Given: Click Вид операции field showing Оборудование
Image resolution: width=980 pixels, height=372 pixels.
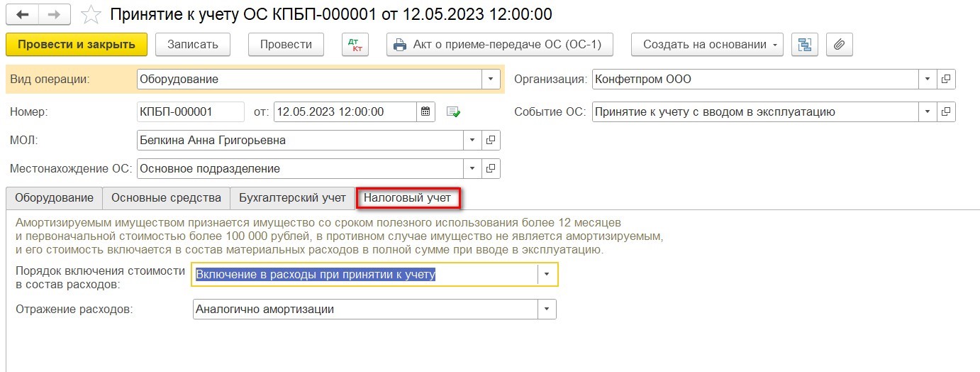Looking at the screenshot, I should coord(309,80).
